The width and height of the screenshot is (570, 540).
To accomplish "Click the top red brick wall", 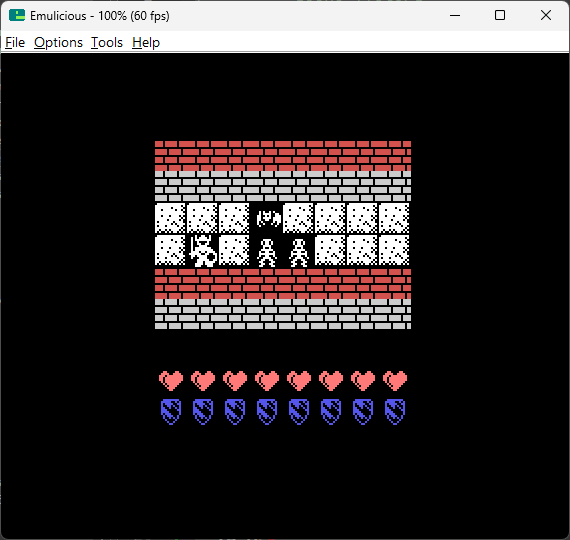I will (283, 156).
